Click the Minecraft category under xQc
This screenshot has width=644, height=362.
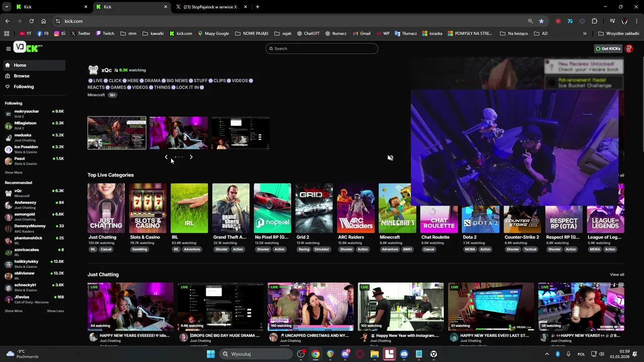[x=96, y=95]
